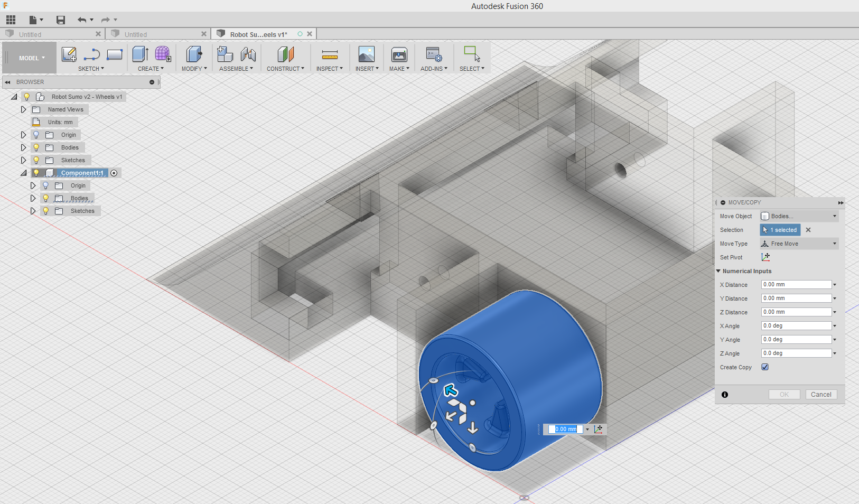
Task: Click the X Distance input field
Action: [795, 284]
